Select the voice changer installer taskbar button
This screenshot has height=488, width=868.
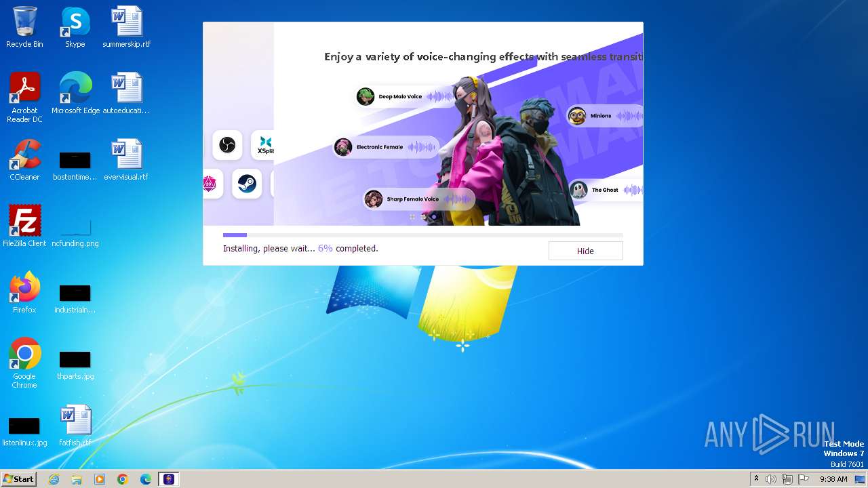click(x=169, y=479)
